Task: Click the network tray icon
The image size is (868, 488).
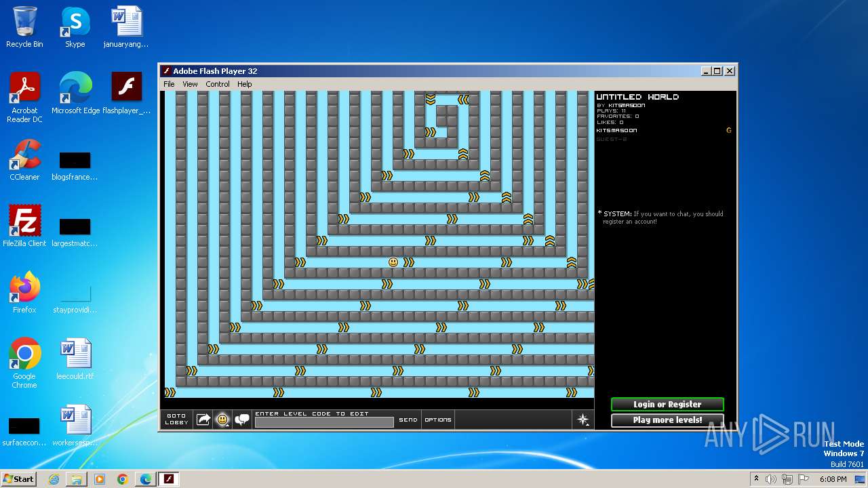Action: (787, 479)
